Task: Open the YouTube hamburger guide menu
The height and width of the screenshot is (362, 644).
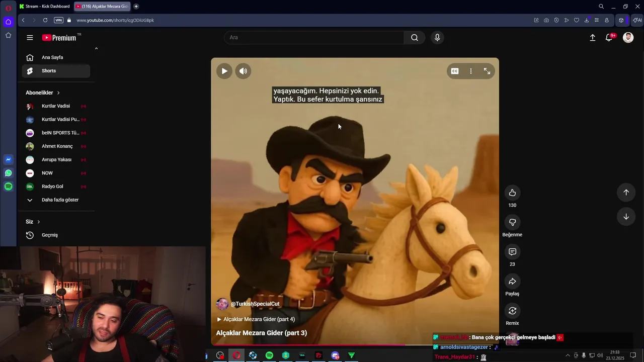Action: pos(30,38)
